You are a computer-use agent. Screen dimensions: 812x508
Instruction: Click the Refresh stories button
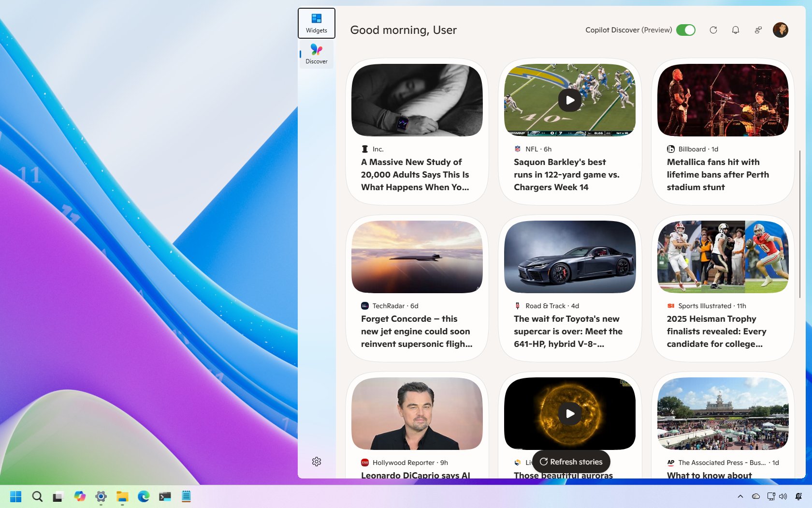[x=571, y=462]
